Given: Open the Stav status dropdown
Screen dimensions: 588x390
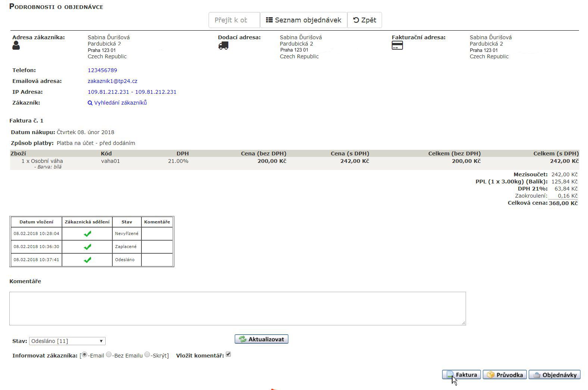Looking at the screenshot, I should [67, 341].
